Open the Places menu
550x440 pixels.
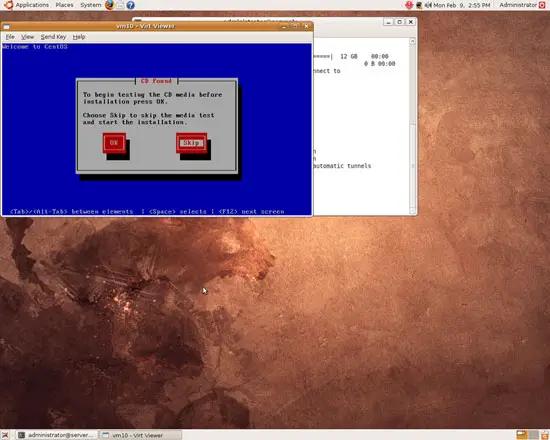pos(65,5)
